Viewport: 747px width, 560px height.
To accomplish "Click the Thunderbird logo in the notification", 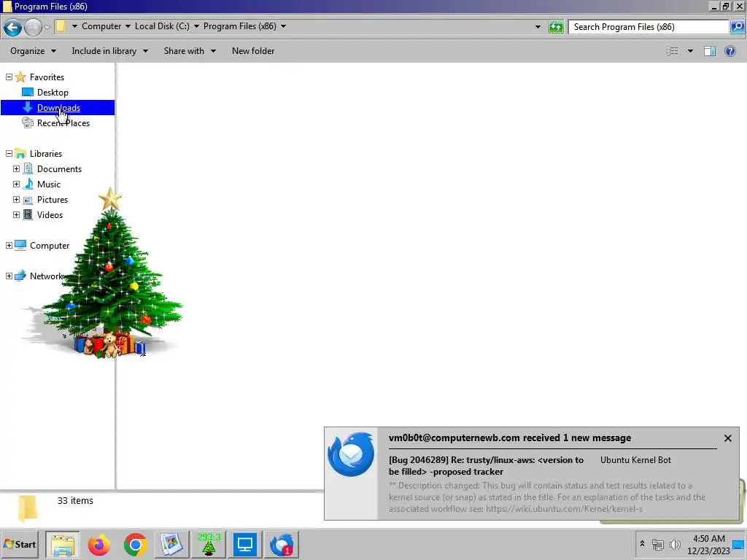I will (x=351, y=455).
